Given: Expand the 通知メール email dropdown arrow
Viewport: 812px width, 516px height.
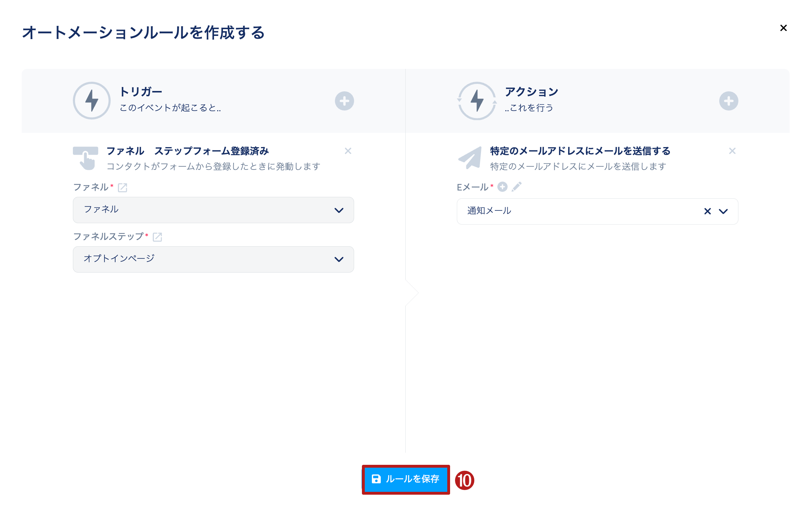Looking at the screenshot, I should point(723,211).
